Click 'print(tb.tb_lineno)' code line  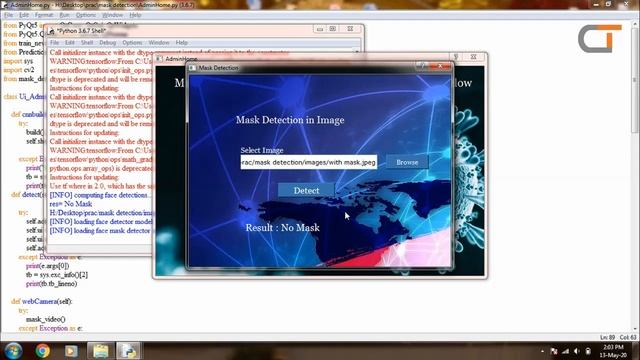click(51, 284)
